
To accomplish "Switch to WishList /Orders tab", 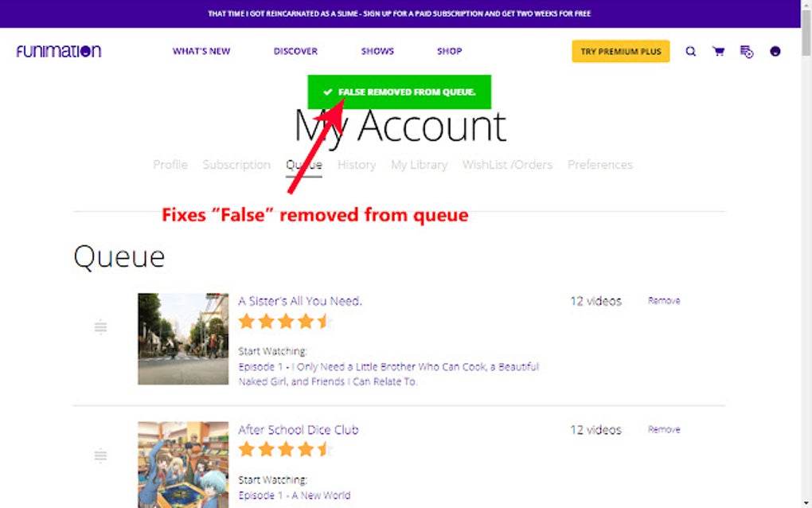I will 508,165.
